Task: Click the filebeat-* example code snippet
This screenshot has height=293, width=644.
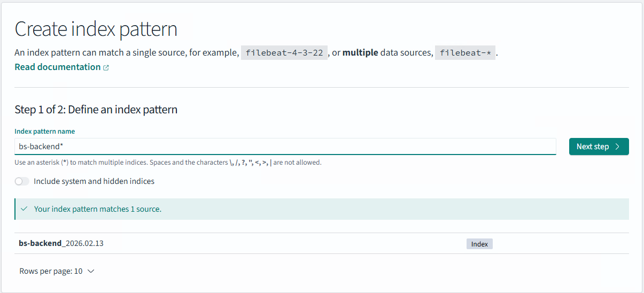Action: click(465, 53)
